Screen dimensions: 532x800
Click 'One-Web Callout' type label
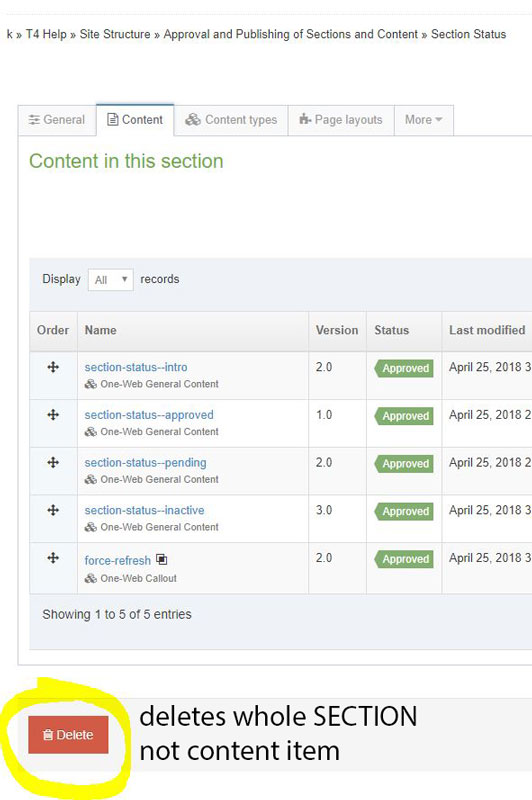point(138,579)
